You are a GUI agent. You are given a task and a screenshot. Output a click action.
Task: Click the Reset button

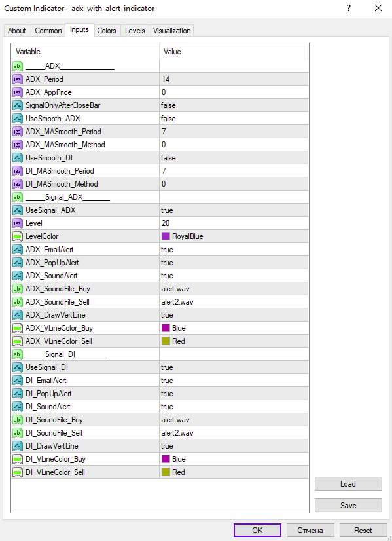tap(363, 531)
